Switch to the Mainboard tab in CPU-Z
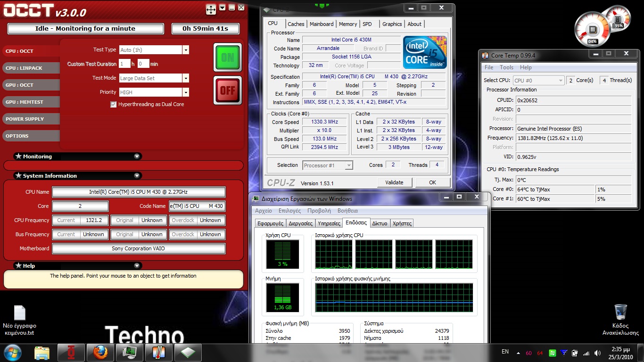This screenshot has width=644, height=362. point(322,24)
